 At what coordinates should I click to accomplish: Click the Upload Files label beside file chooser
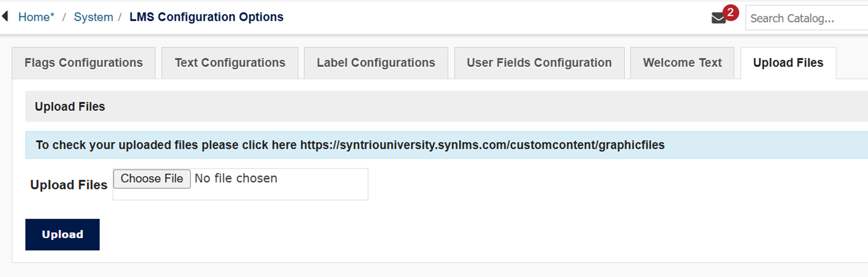[69, 185]
